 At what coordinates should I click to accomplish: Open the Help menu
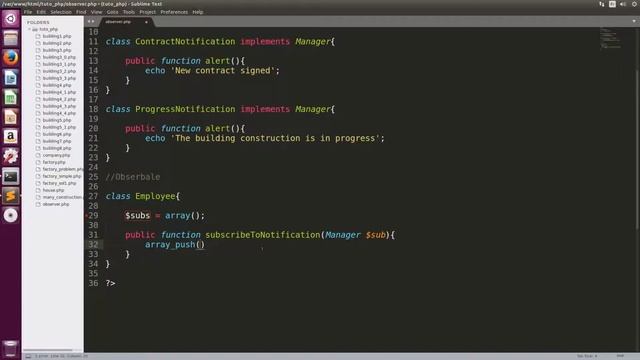coord(198,12)
